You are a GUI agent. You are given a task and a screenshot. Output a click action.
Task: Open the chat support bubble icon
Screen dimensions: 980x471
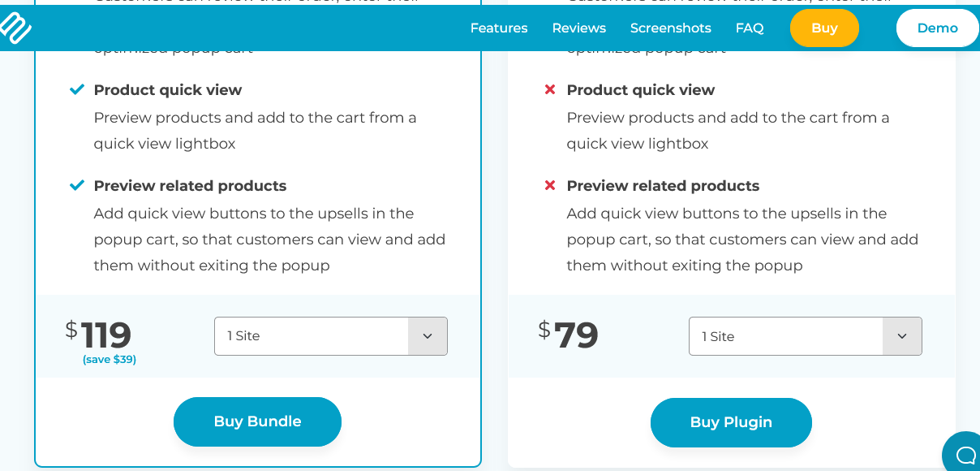click(964, 454)
